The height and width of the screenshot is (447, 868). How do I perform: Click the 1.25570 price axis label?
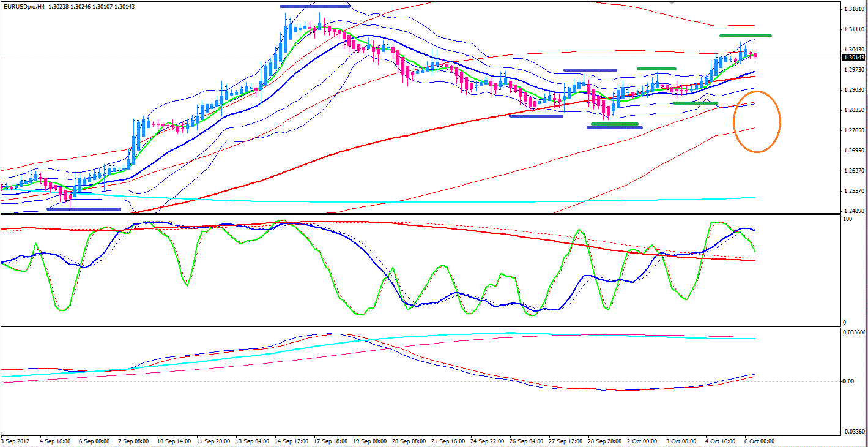coord(853,191)
